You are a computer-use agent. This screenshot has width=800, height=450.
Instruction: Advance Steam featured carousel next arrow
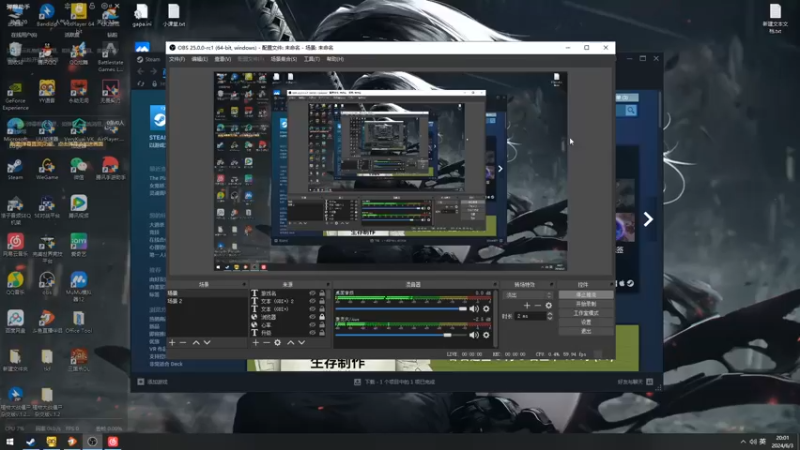pos(648,219)
